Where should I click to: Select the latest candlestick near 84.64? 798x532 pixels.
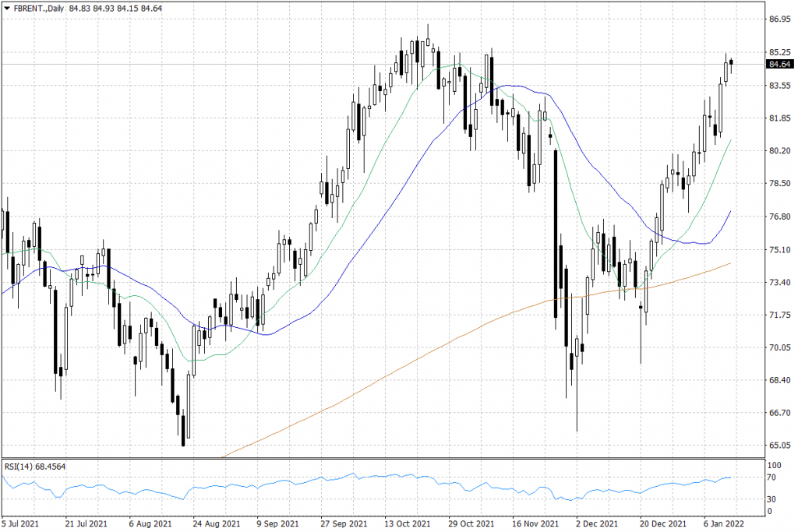731,63
